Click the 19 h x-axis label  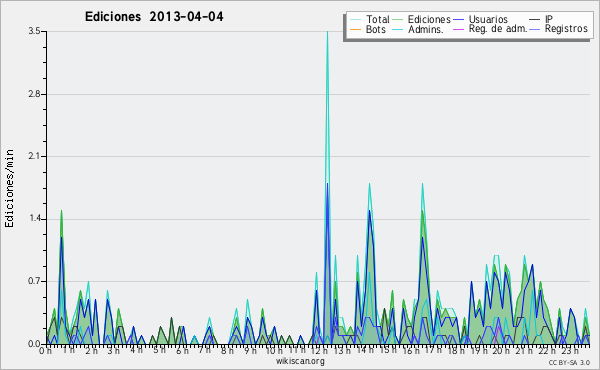coord(478,351)
